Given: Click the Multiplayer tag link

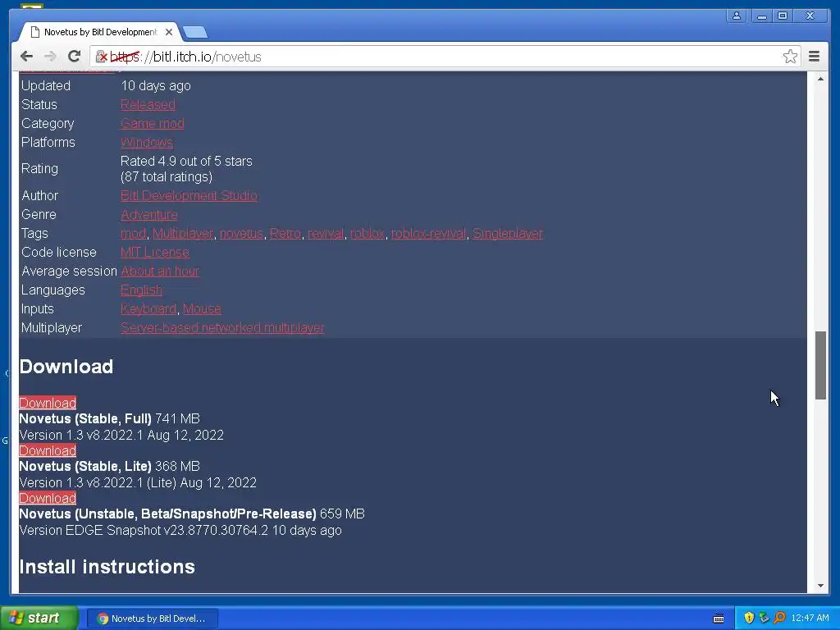Looking at the screenshot, I should pyautogui.click(x=183, y=234).
